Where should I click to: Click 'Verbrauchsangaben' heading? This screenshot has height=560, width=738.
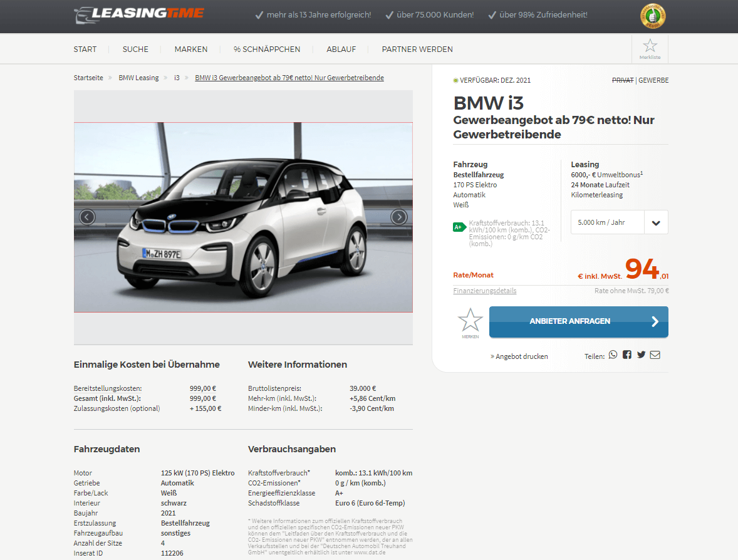292,449
